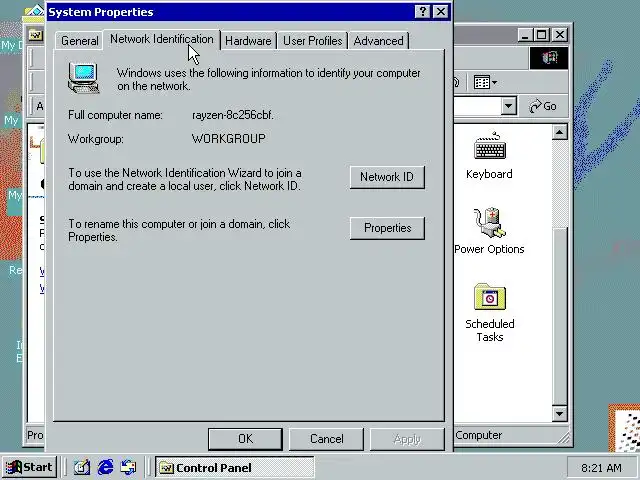Go to the Advanced tab
Image resolution: width=640 pixels, height=480 pixels.
pos(378,41)
